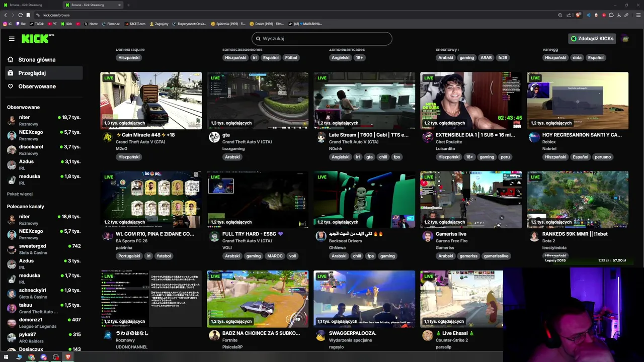Click the Wyszukaj search field

pos(322,39)
